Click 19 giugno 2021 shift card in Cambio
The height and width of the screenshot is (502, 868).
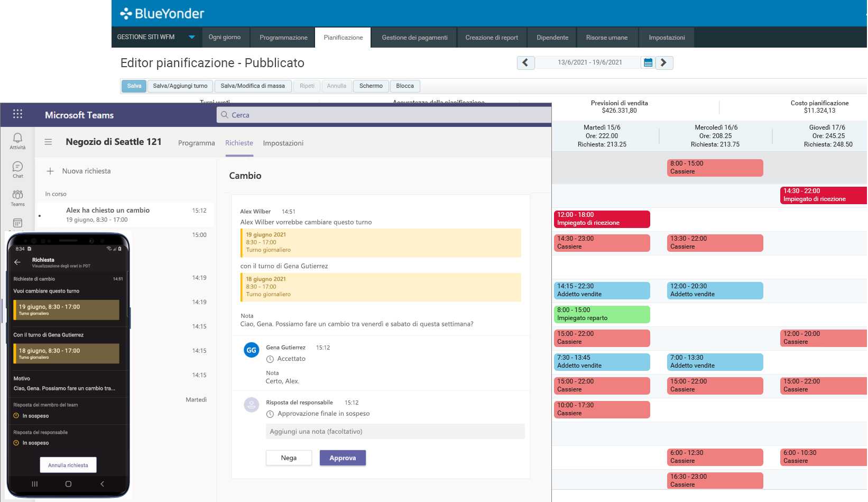click(381, 243)
